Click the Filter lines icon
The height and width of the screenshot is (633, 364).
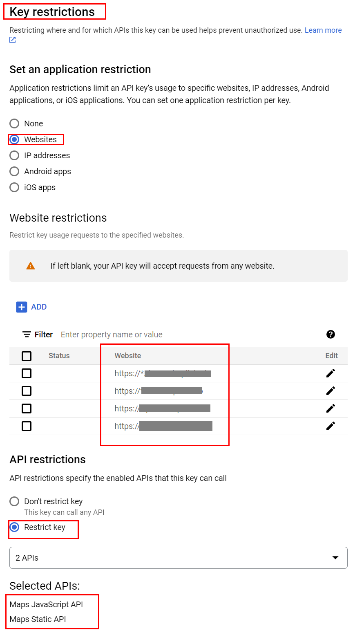[27, 334]
